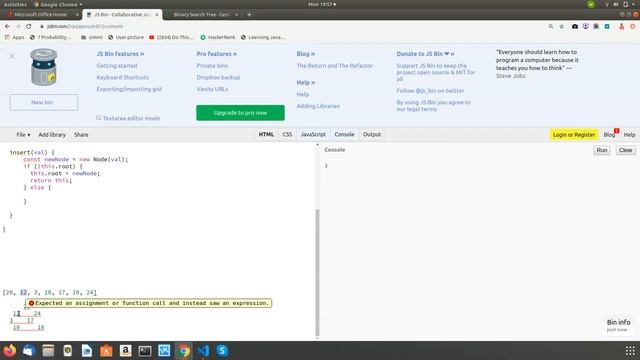Open the HackerRank bookmark
This screenshot has width=640, height=360.
tap(218, 37)
